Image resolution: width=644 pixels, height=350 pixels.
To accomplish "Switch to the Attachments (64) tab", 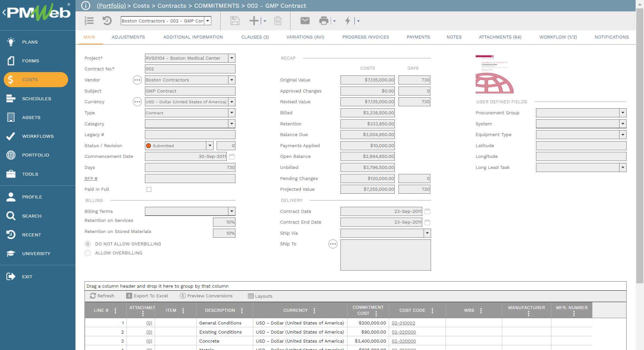I will (x=500, y=37).
